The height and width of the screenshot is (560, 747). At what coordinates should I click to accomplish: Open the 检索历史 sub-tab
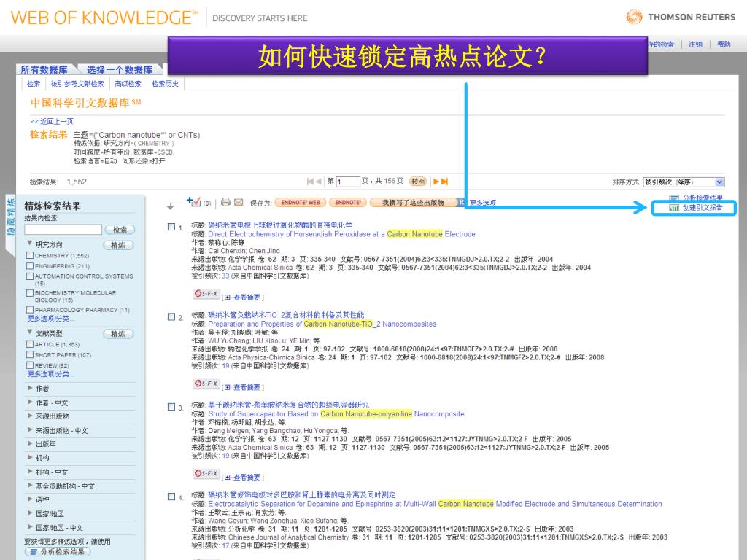point(166,84)
